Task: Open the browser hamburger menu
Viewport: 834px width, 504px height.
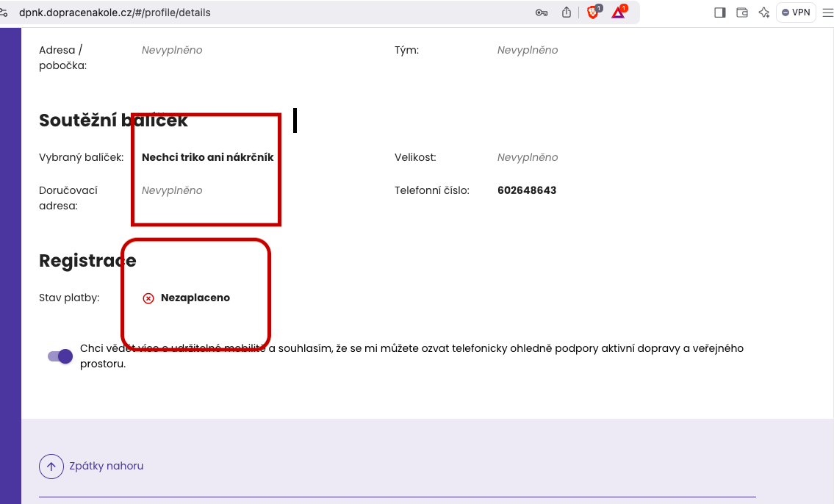Action: coord(827,12)
